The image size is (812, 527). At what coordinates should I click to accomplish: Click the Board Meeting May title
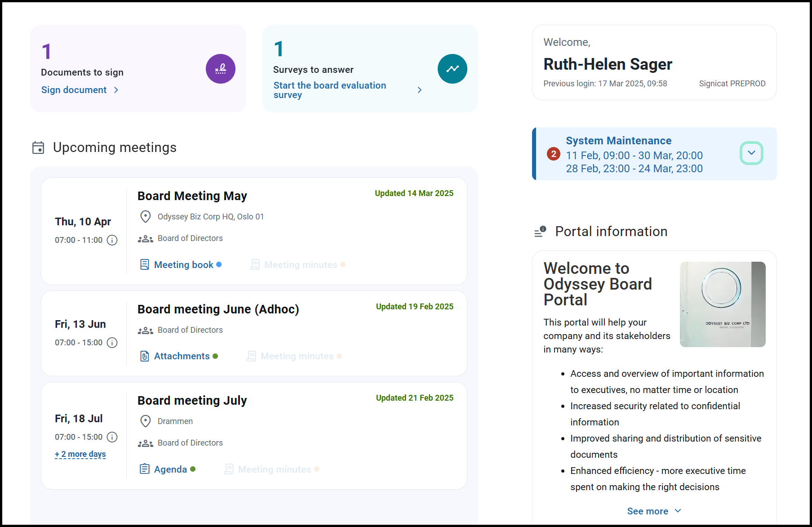coord(192,196)
